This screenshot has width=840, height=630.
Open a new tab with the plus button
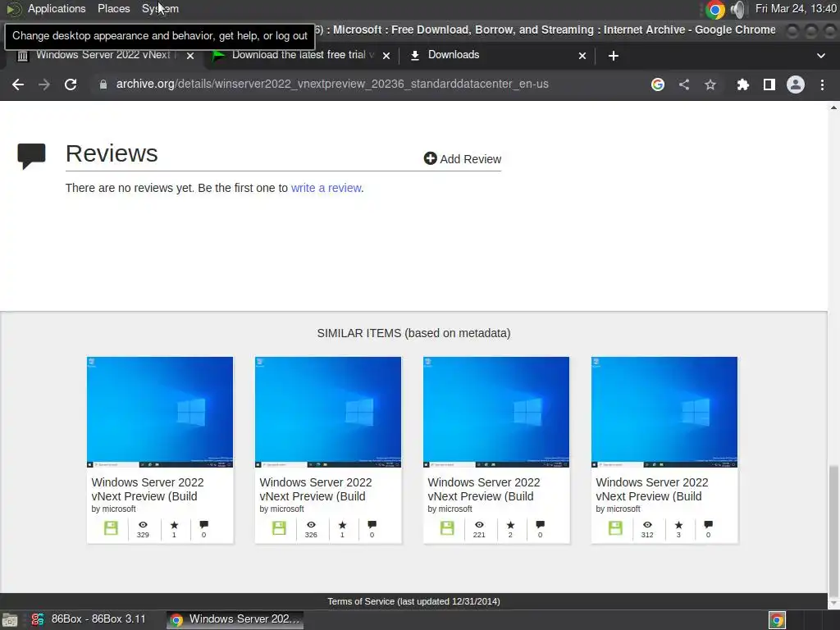(614, 56)
